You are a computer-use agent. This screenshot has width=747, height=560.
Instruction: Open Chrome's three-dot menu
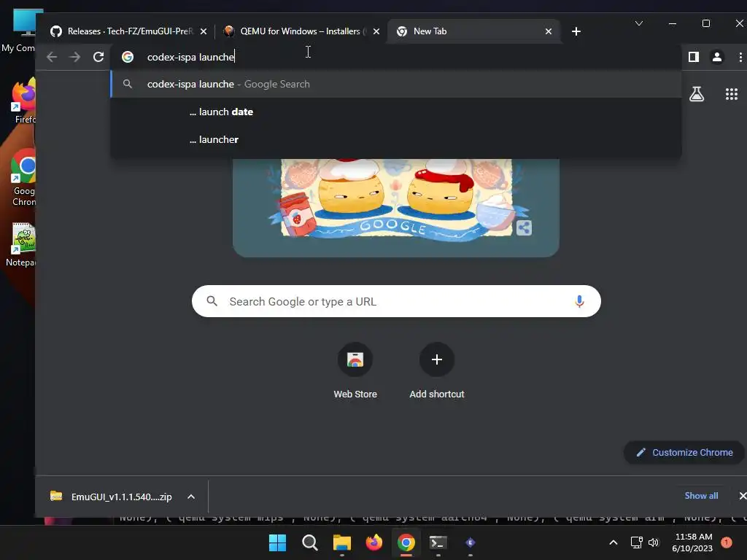click(740, 57)
